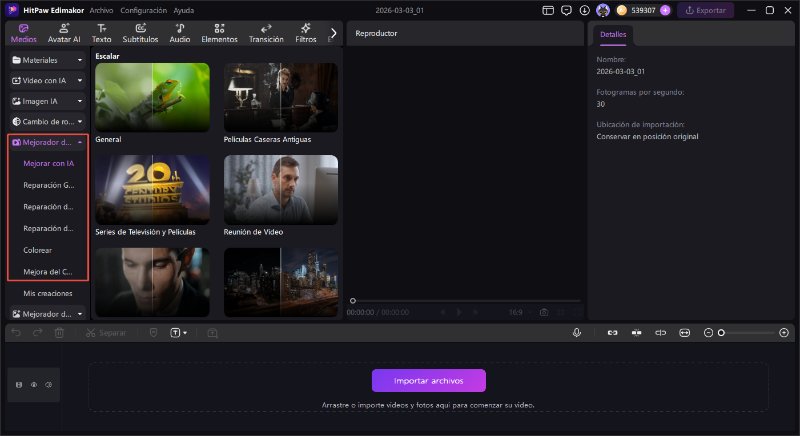Open the downloads icon in title bar
Viewport: 800px width, 436px height.
tap(585, 10)
